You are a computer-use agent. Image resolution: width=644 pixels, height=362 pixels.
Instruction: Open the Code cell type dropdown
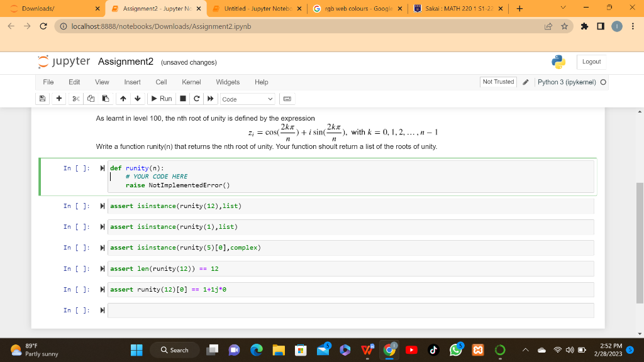click(248, 99)
